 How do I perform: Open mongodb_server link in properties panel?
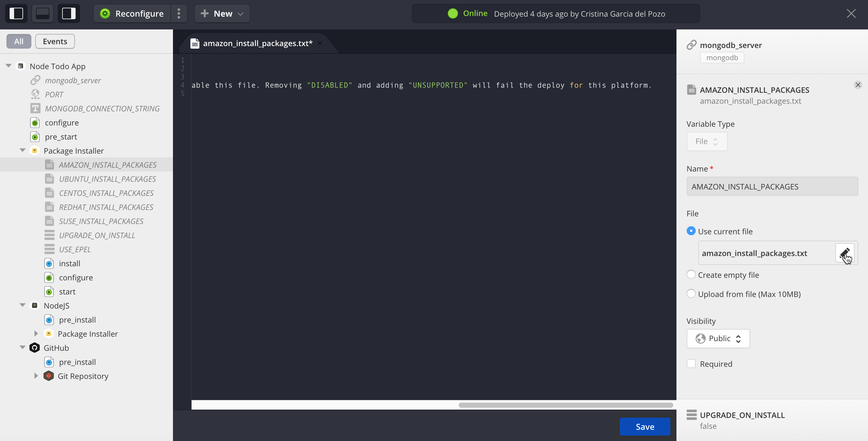(x=731, y=45)
